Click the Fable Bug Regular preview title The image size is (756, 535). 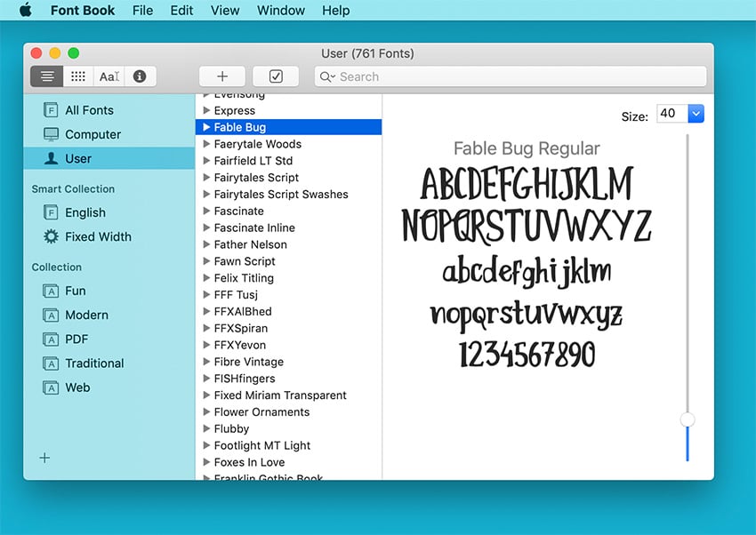tap(527, 148)
